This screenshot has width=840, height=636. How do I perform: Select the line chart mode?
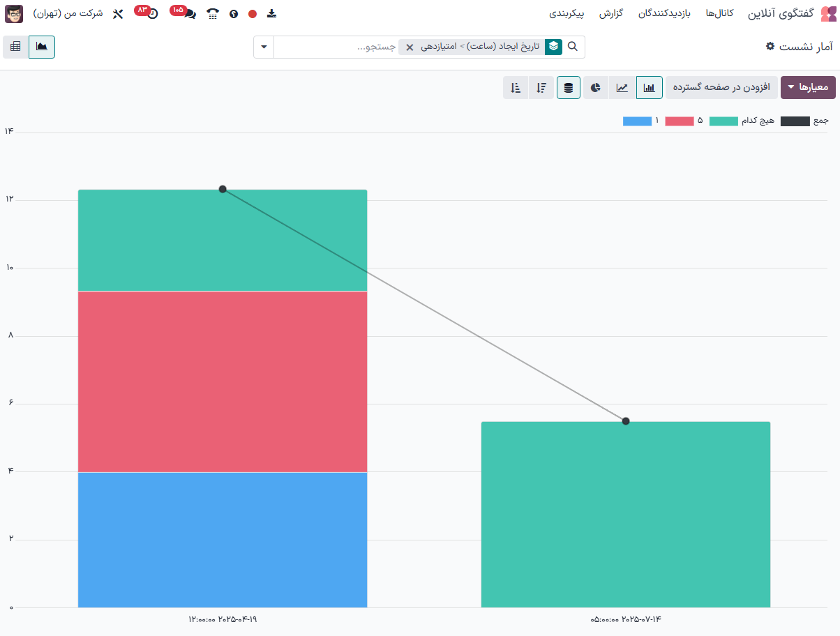tap(622, 88)
